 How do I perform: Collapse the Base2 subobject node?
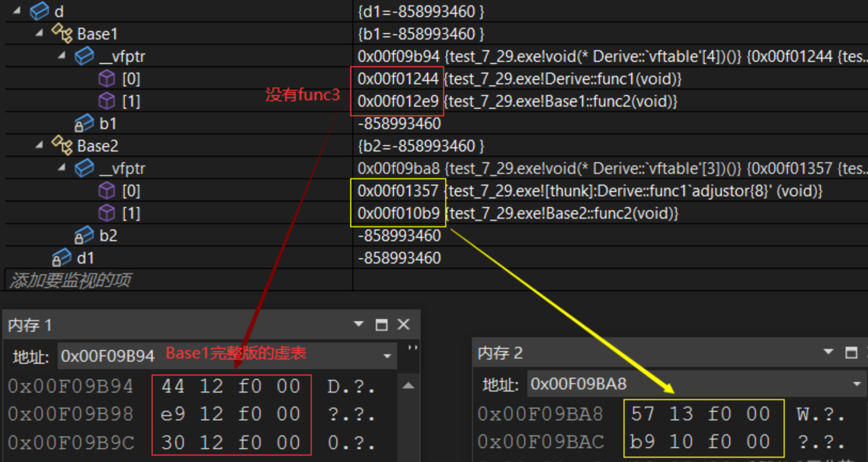(39, 145)
